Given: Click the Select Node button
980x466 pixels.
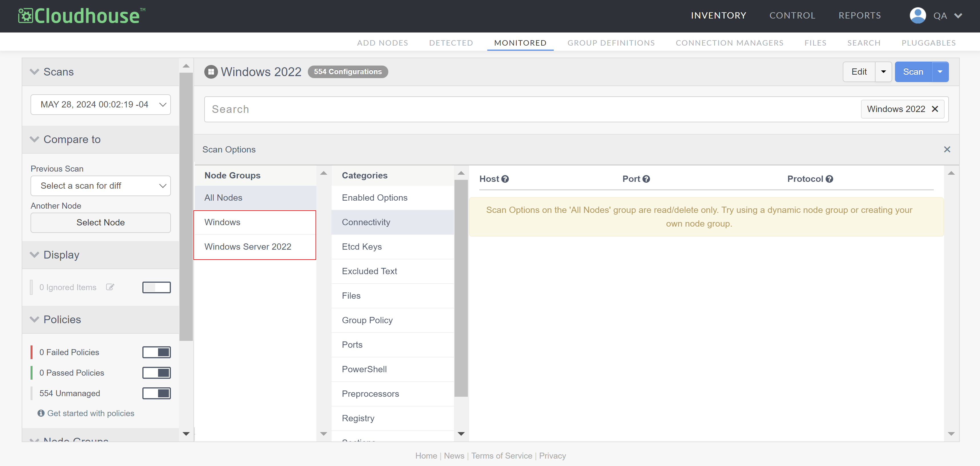Looking at the screenshot, I should (x=100, y=223).
